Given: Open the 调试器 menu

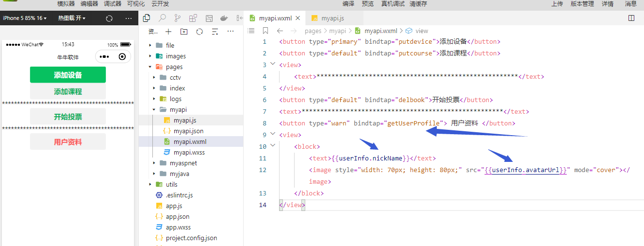Looking at the screenshot, I should pyautogui.click(x=113, y=3).
